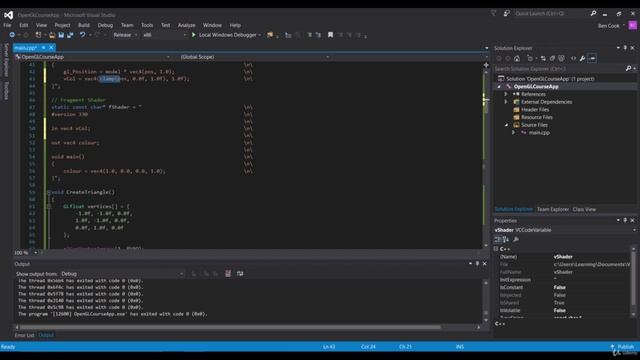Toggle a bookmark with the toolbar icon
640x360 pixels.
[x=330, y=35]
